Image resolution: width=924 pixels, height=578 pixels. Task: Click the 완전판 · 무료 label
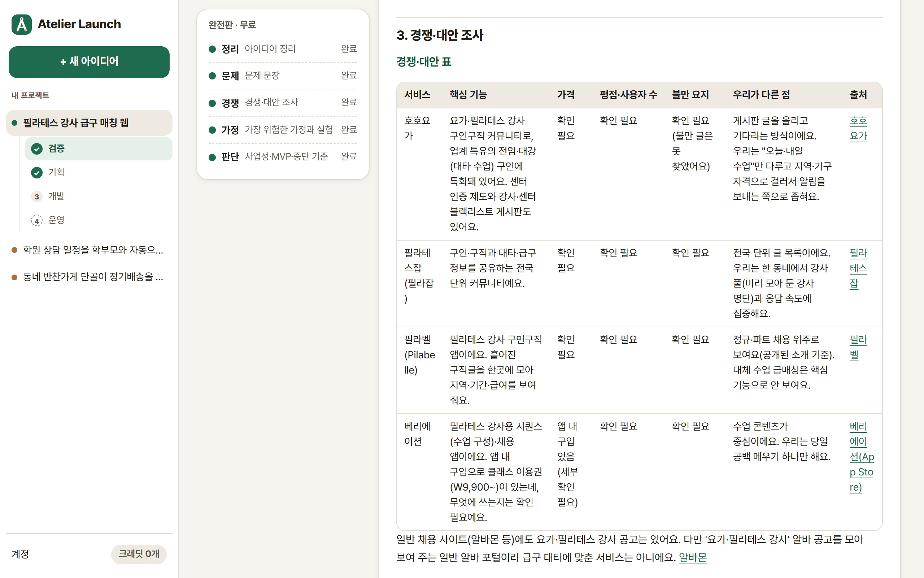[x=232, y=25]
